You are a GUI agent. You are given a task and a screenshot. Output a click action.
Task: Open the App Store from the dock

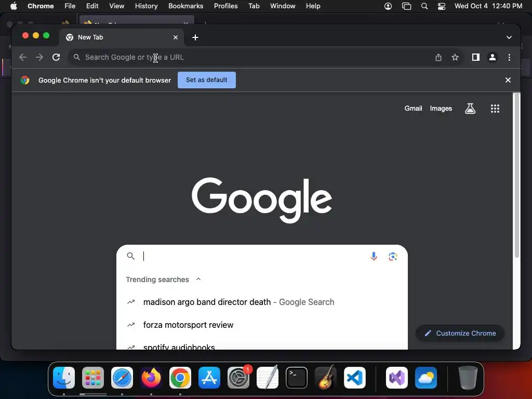click(x=209, y=378)
